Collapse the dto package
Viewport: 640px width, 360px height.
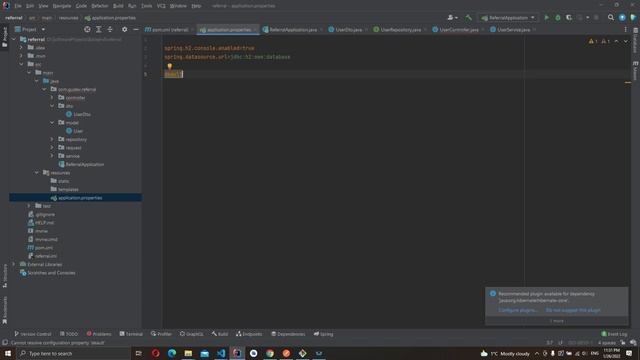52,106
